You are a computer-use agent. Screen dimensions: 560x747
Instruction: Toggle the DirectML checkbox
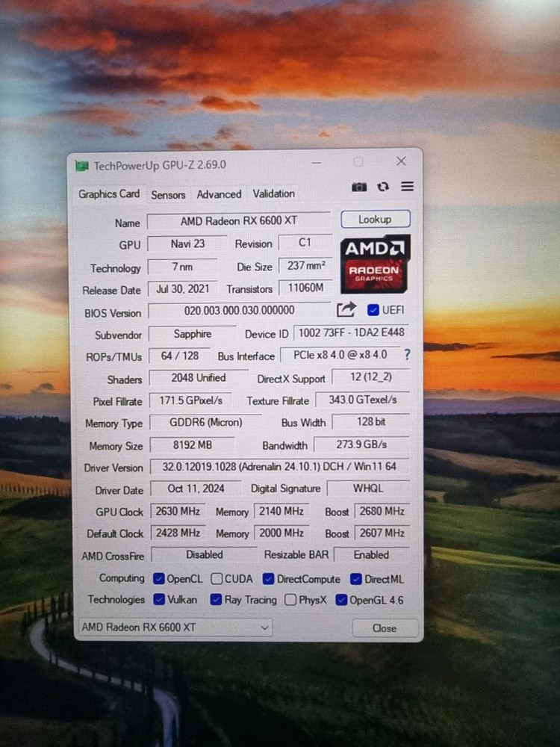click(355, 580)
